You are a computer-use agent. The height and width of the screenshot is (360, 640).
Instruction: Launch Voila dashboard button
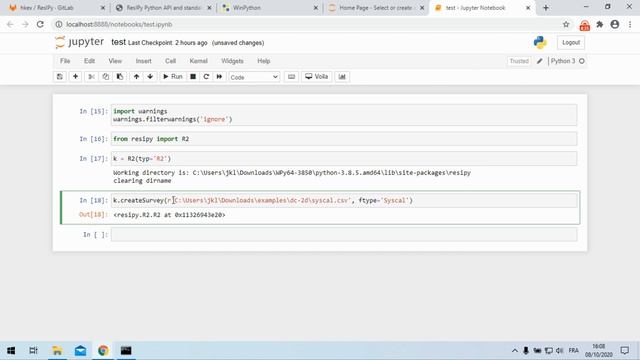(x=317, y=77)
